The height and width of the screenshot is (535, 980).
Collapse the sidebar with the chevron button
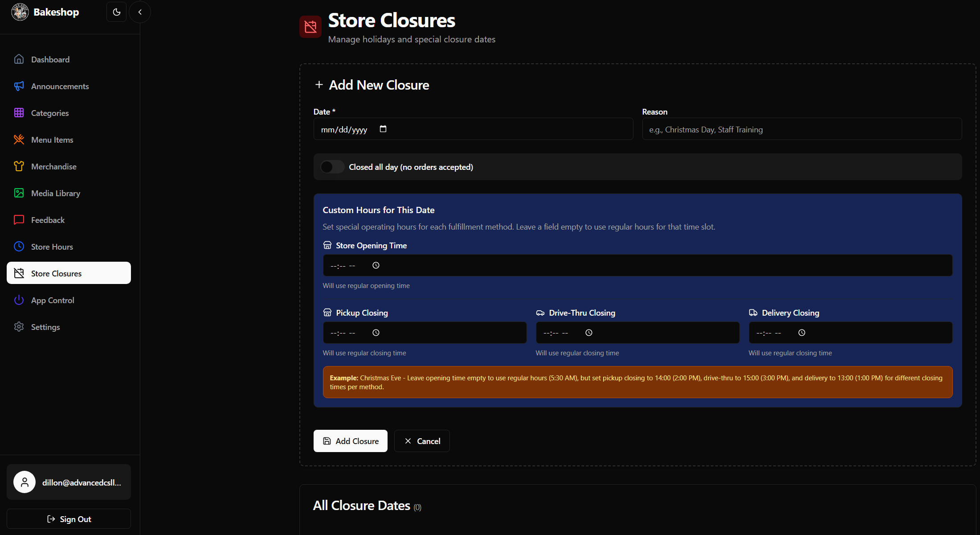[x=140, y=12]
